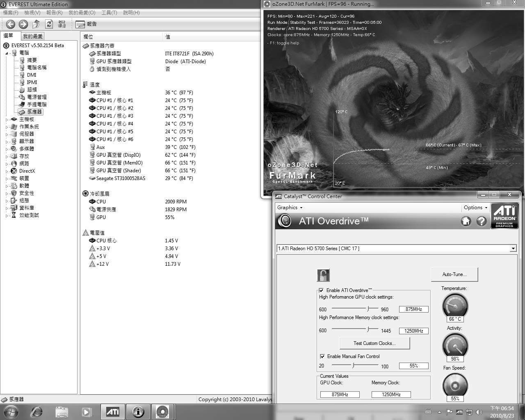This screenshot has height=420, width=525.
Task: Select the 手提電腦 tree icon
Action: point(22,105)
